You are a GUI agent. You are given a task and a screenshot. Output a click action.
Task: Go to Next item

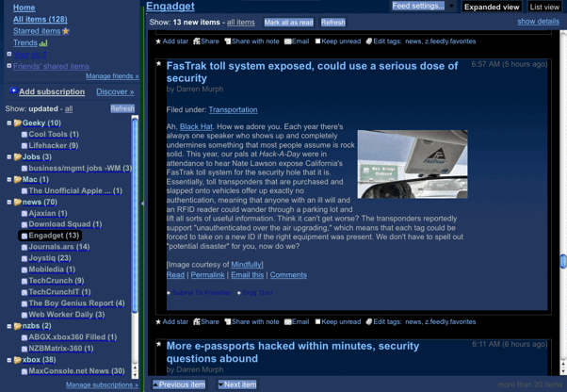pyautogui.click(x=237, y=384)
